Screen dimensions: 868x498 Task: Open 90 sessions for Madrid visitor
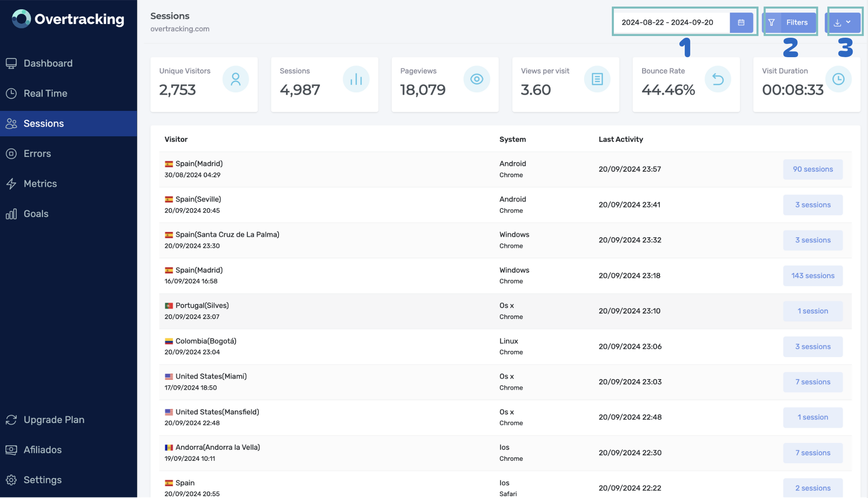tap(813, 169)
